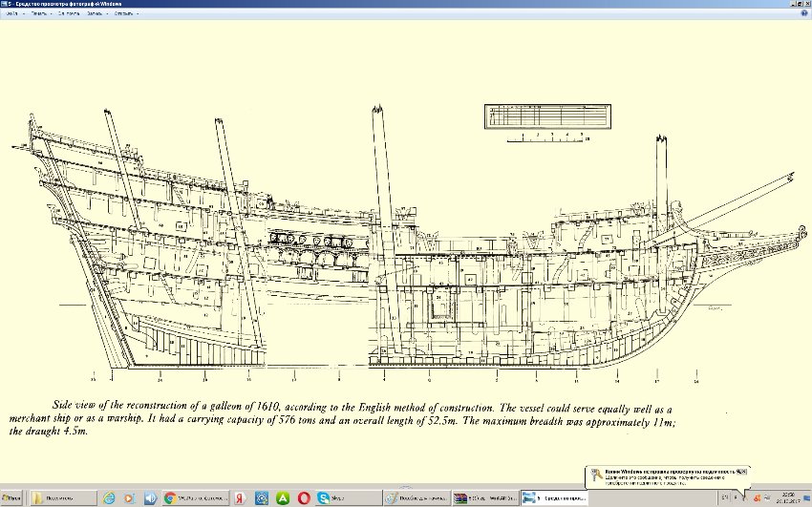Click the Windows activation keys tray icon
This screenshot has height=507, width=812.
click(x=744, y=498)
